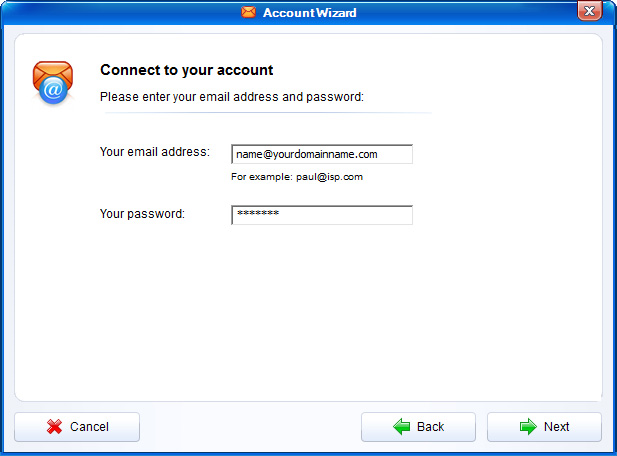Click the envelope icon in the title bar
Viewport: 617px width, 456px height.
pyautogui.click(x=248, y=12)
